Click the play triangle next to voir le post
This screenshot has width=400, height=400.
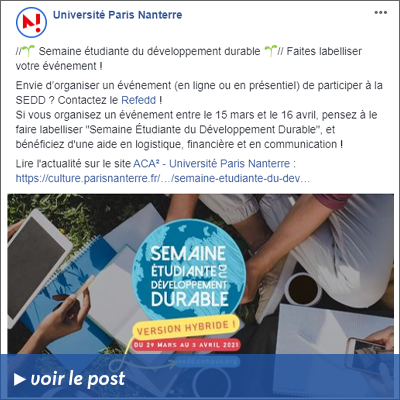click(20, 379)
